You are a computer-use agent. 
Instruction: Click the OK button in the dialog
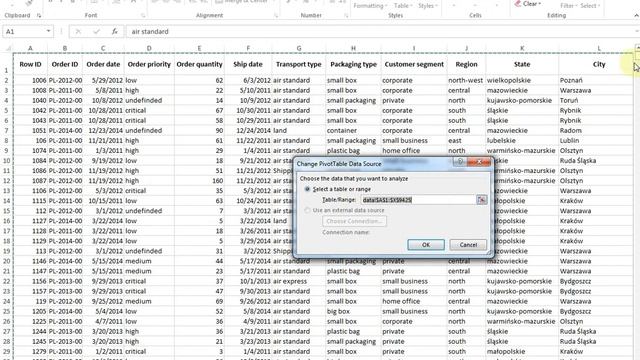(x=426, y=244)
